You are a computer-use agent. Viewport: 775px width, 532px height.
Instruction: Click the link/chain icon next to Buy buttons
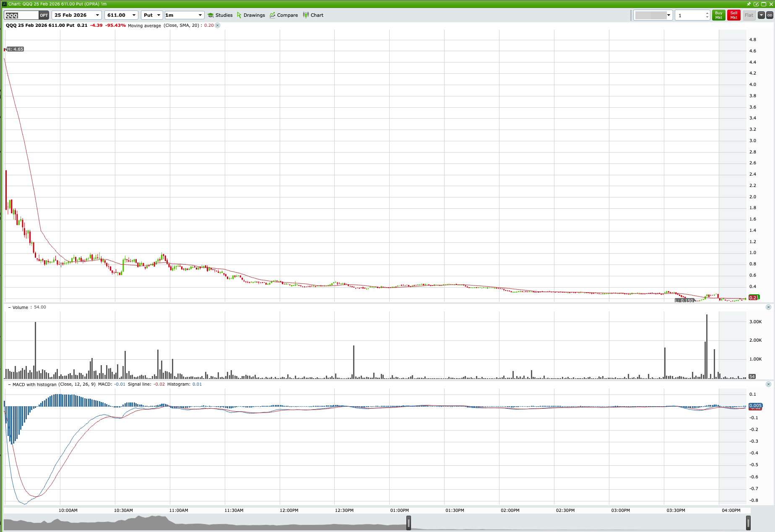click(770, 15)
